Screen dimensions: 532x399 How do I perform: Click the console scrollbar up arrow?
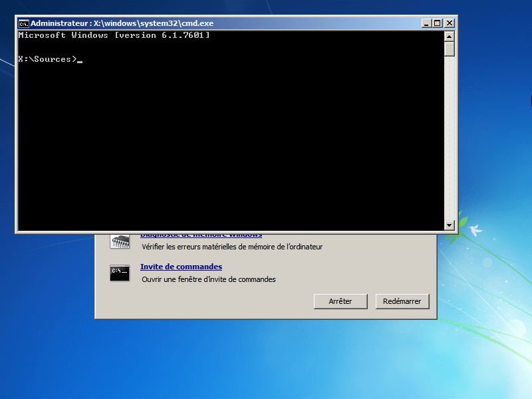coord(450,37)
